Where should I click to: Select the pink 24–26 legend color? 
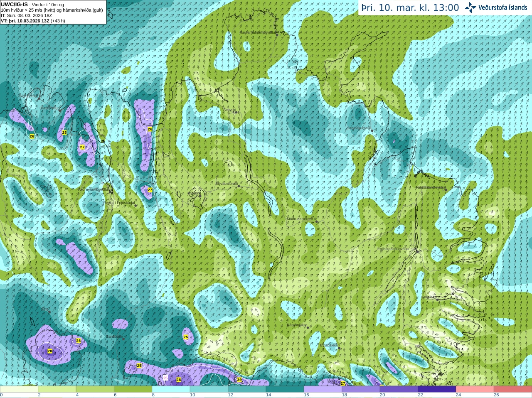[x=475, y=389]
